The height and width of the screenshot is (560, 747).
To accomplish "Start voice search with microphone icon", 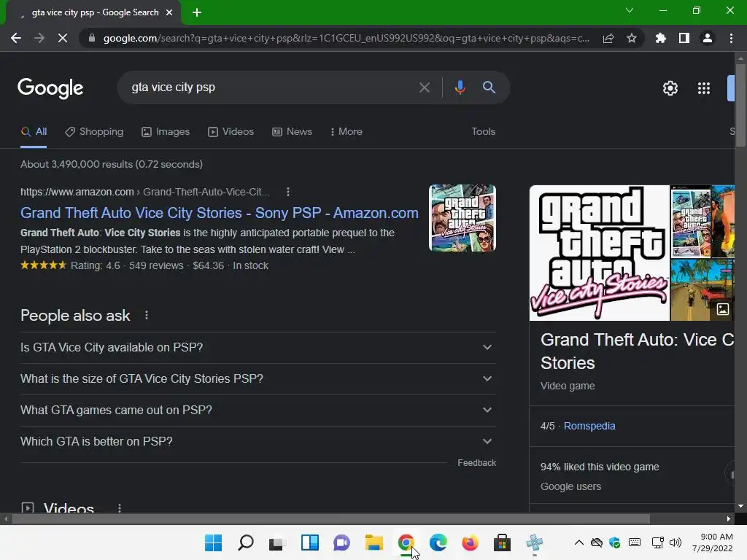I will click(460, 87).
